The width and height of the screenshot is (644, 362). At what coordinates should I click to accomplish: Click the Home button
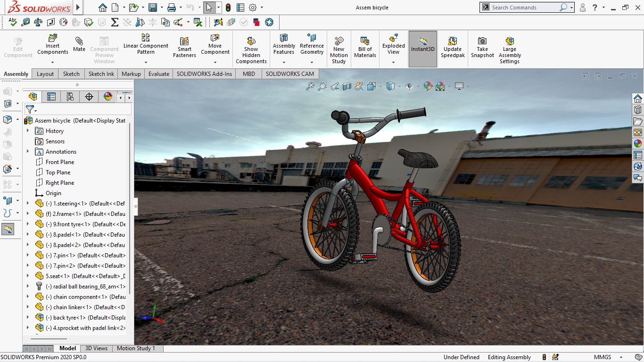click(103, 8)
